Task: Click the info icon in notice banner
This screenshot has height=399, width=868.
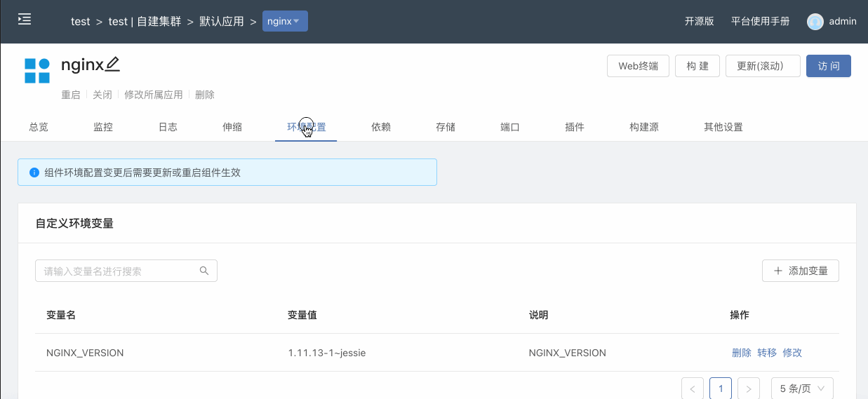Action: tap(34, 173)
